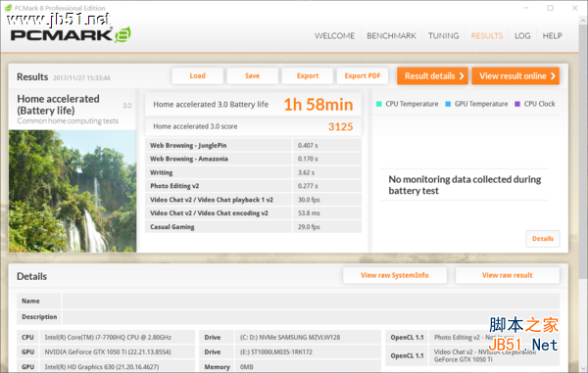Screen dimensions: 588x373
Task: Click the NVIDIA GeForce GTX 1050 Ti GPU entry
Action: 108,352
